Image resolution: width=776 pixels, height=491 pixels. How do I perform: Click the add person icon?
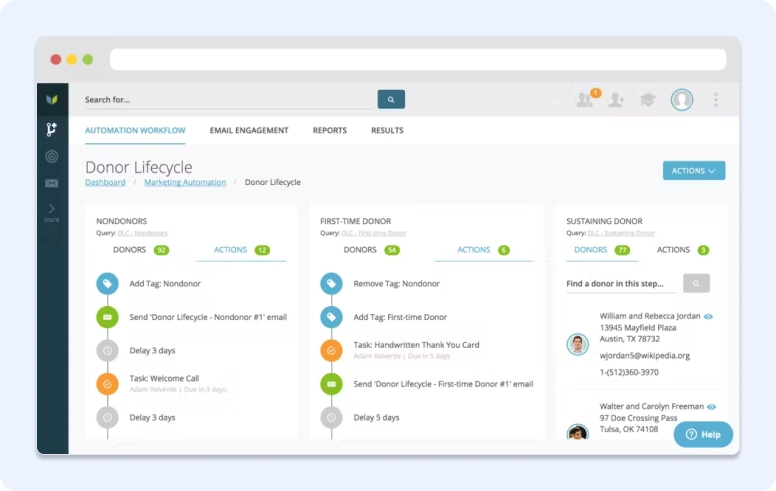pyautogui.click(x=616, y=100)
